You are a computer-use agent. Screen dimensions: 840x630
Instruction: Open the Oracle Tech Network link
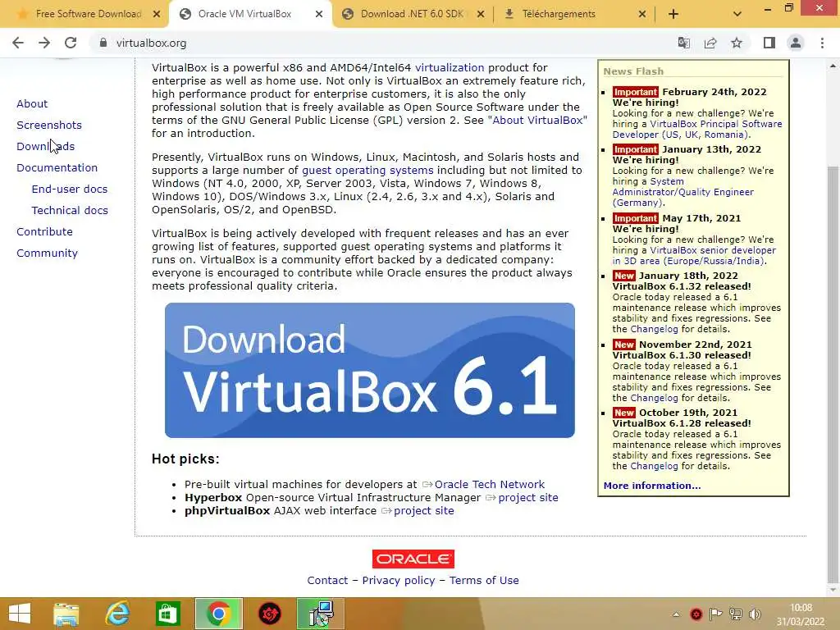[x=489, y=484]
